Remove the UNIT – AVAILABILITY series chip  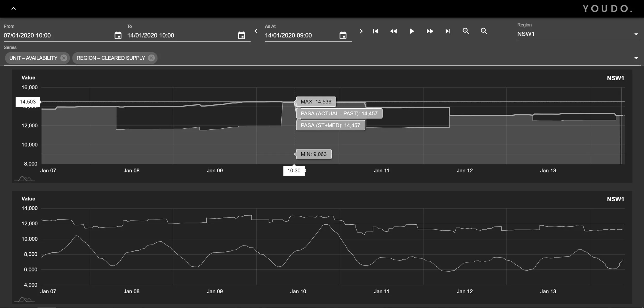coord(64,58)
